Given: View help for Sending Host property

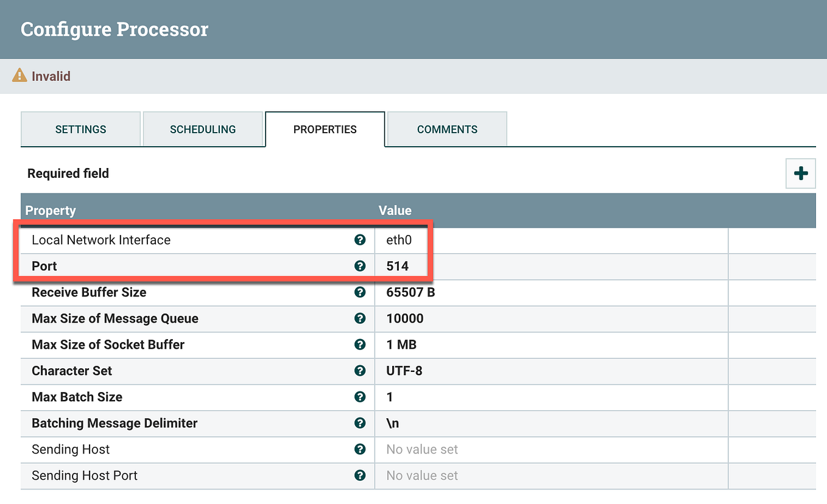Looking at the screenshot, I should coord(360,449).
